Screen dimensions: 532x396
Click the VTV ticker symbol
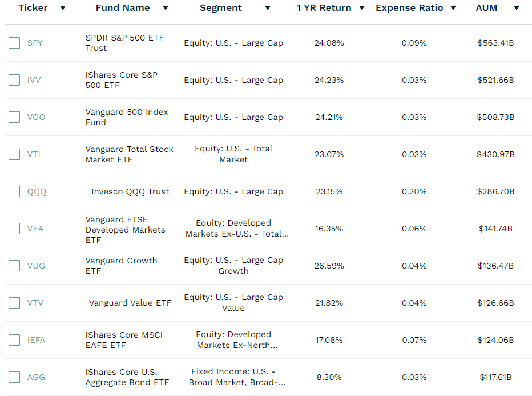[35, 303]
